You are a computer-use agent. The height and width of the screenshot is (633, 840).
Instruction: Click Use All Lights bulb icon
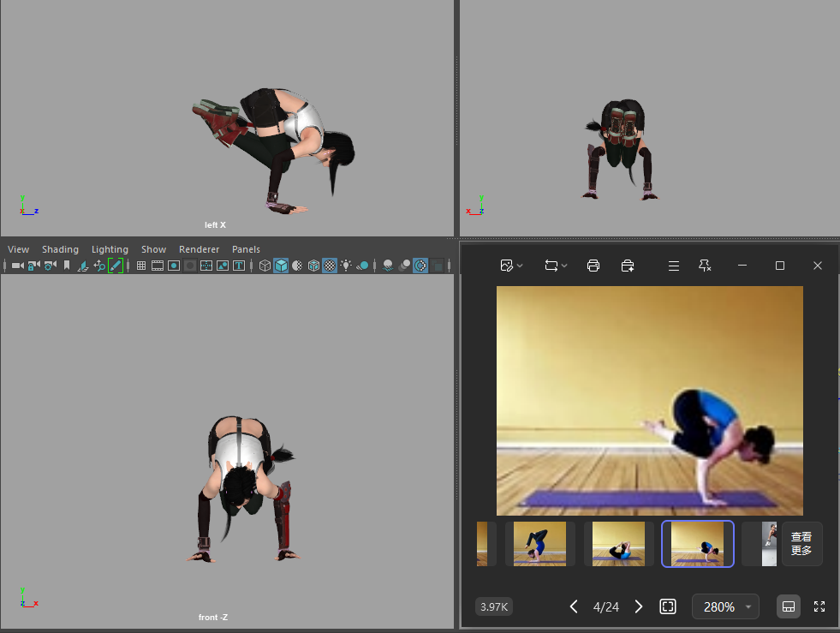pyautogui.click(x=346, y=266)
